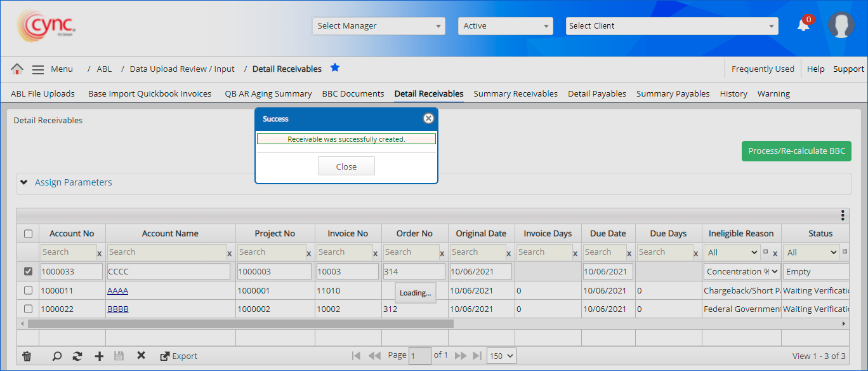Click the magnifier search icon in grid footer

click(x=57, y=356)
